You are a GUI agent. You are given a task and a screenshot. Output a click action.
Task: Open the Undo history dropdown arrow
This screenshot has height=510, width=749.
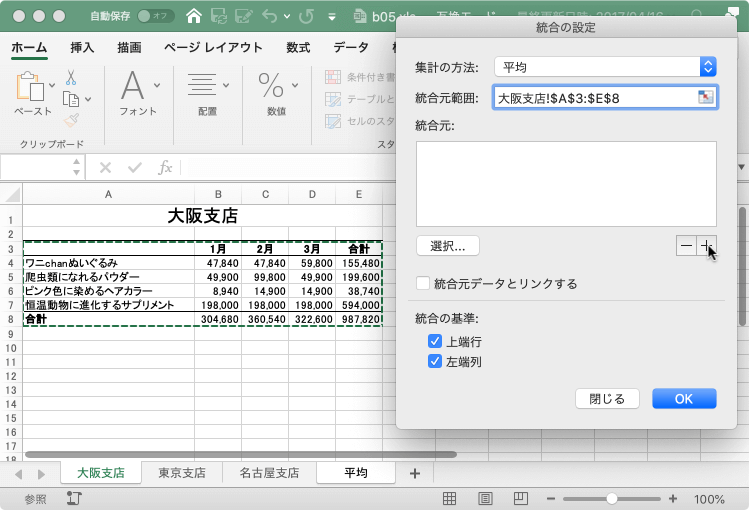(287, 16)
